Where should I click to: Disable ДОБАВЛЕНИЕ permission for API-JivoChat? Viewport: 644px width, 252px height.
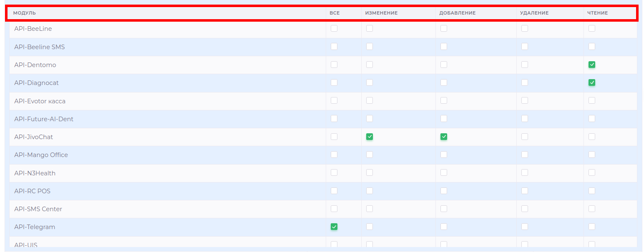tap(443, 136)
